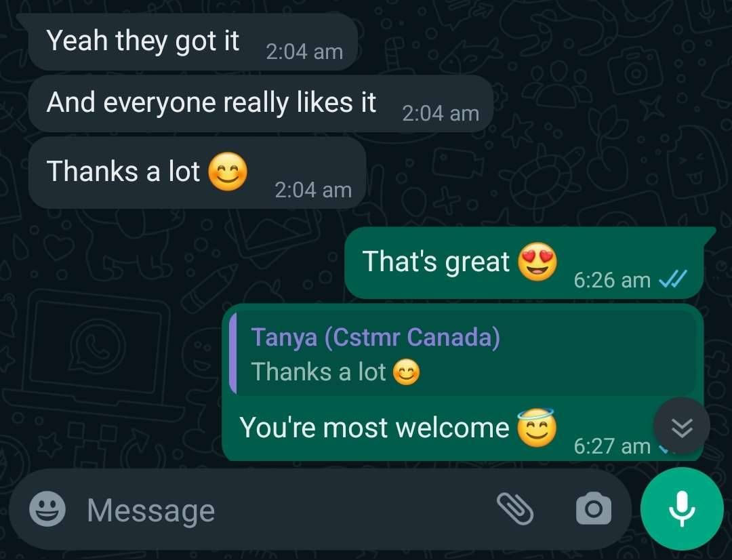The image size is (732, 560).
Task: Open the emoji picker in message bar
Action: [x=47, y=509]
